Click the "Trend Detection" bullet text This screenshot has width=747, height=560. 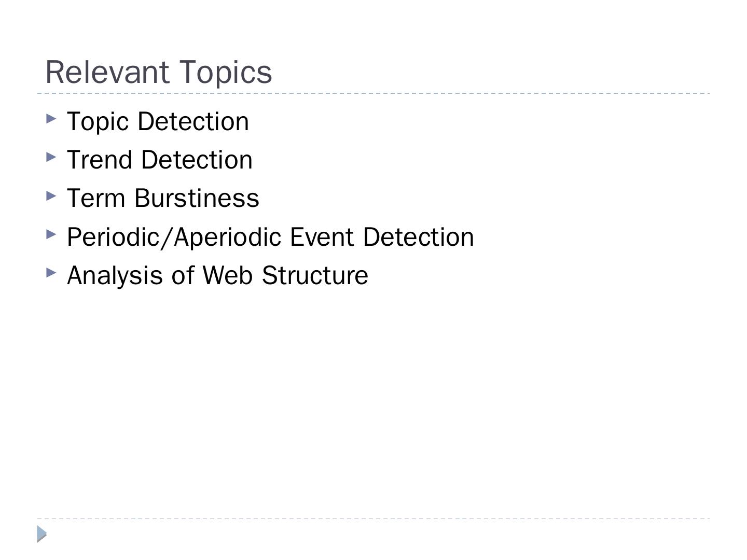pyautogui.click(x=160, y=160)
